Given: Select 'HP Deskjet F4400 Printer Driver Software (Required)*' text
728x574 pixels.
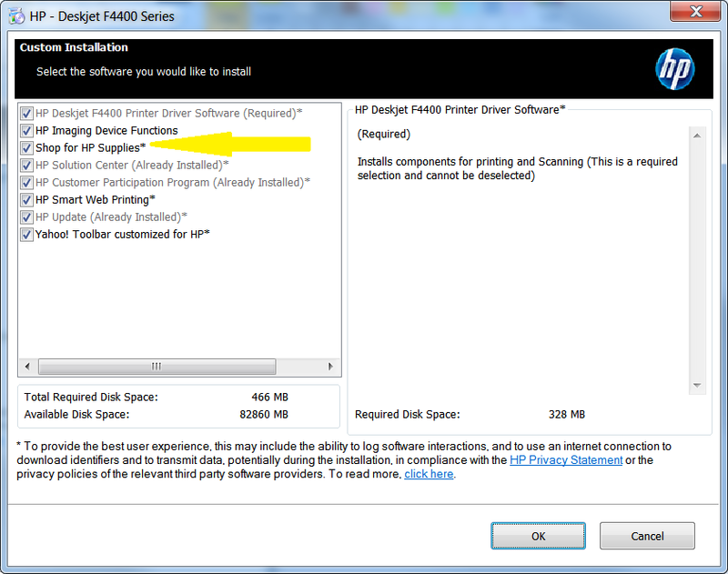Looking at the screenshot, I should (x=169, y=113).
